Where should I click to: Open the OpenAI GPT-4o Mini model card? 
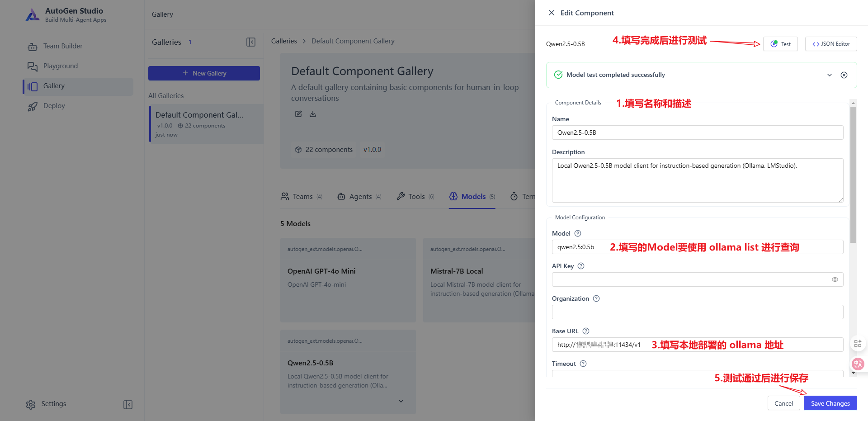tap(348, 280)
